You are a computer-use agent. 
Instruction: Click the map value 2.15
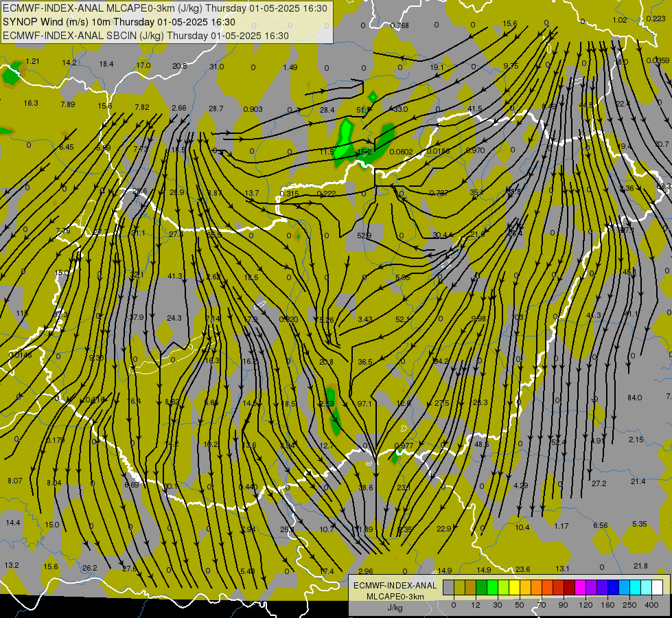click(x=636, y=439)
